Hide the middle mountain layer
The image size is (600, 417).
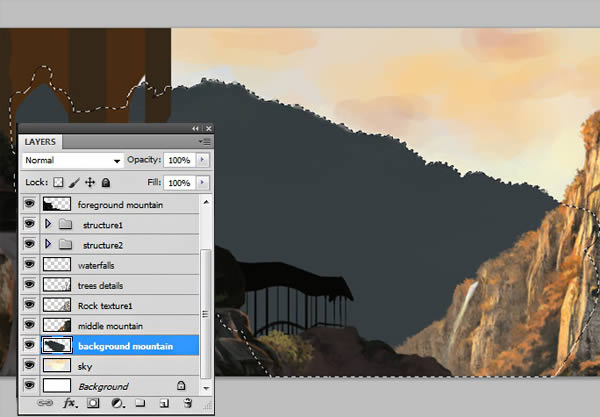coord(29,325)
